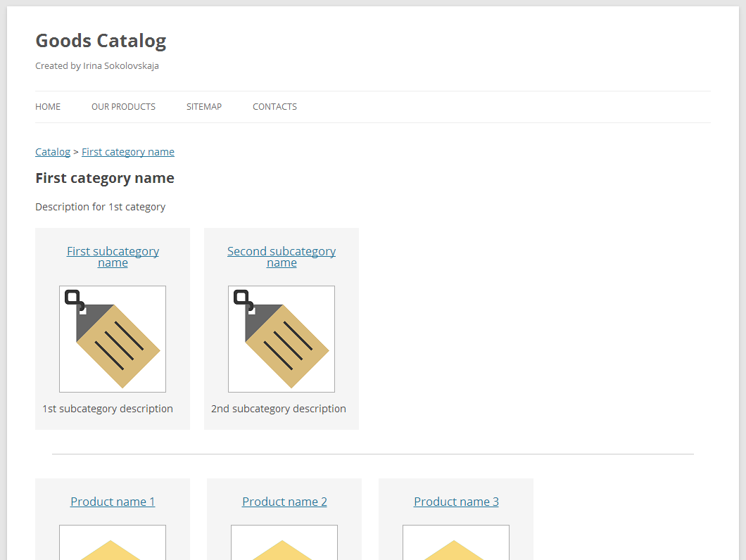
Task: Go to the HOME menu item
Action: 48,107
